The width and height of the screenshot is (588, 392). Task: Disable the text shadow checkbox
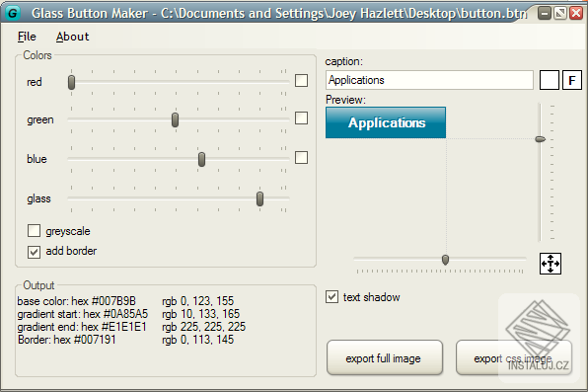coord(331,297)
